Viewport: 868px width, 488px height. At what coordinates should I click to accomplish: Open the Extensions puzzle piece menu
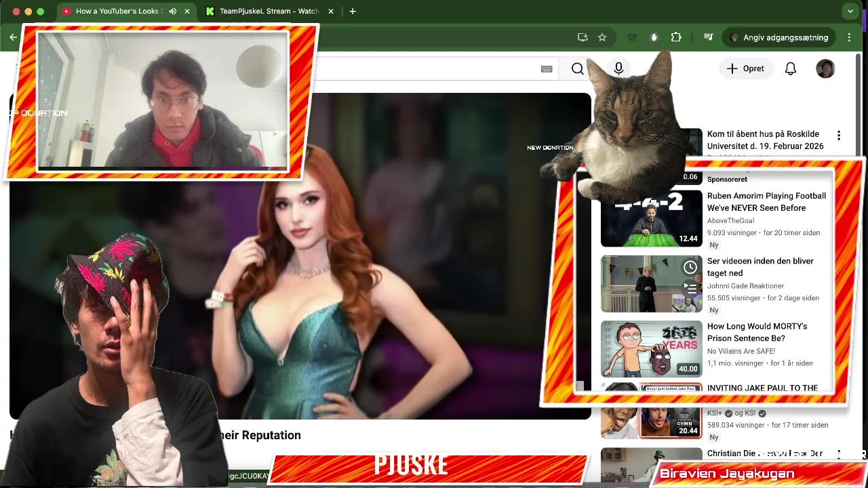point(676,37)
